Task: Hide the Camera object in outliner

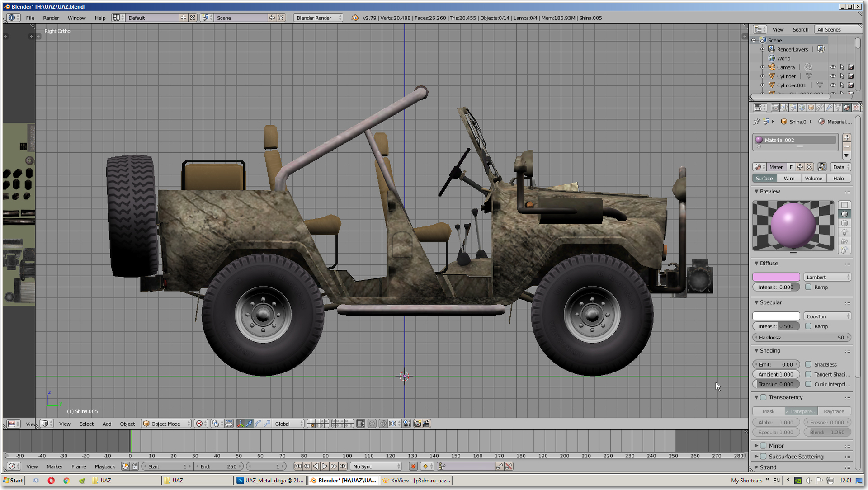Action: tap(833, 67)
